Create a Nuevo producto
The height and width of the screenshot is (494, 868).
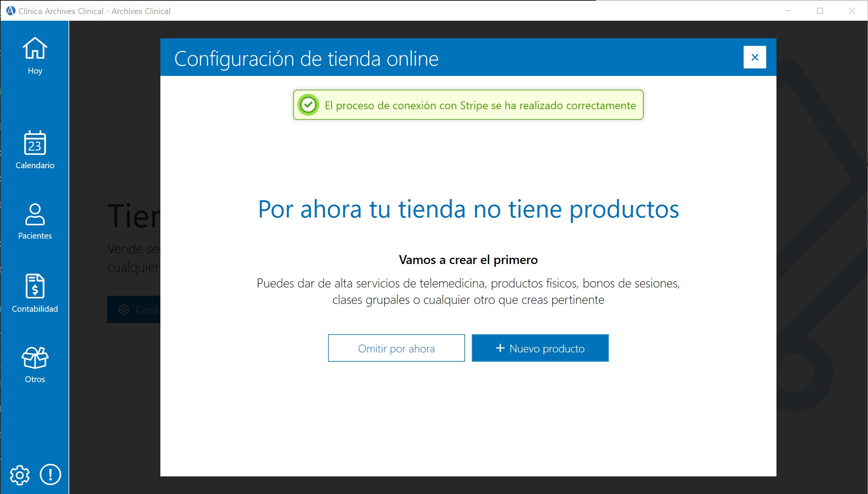[540, 348]
